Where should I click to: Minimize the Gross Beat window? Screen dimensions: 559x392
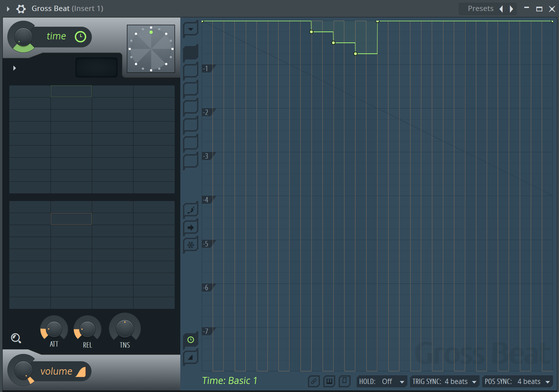pos(527,8)
